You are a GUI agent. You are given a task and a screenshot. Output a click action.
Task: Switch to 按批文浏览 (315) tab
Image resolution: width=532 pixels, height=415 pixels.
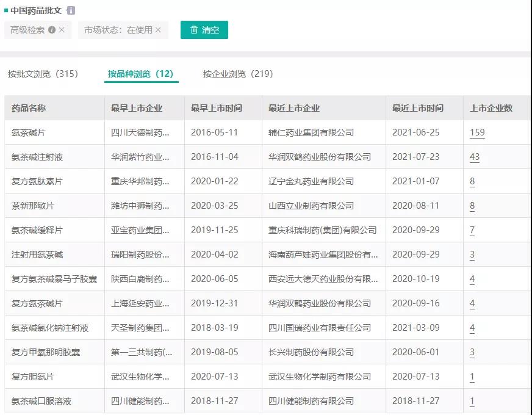coord(43,74)
